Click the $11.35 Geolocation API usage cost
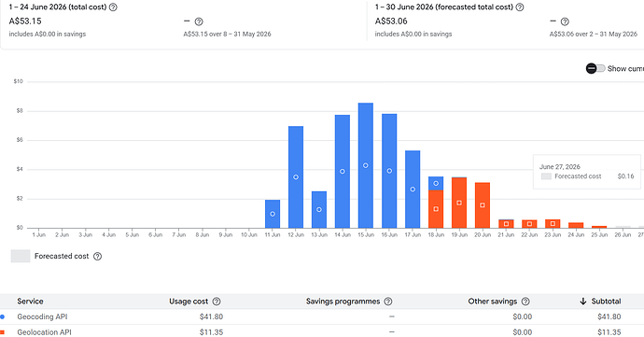 point(211,332)
